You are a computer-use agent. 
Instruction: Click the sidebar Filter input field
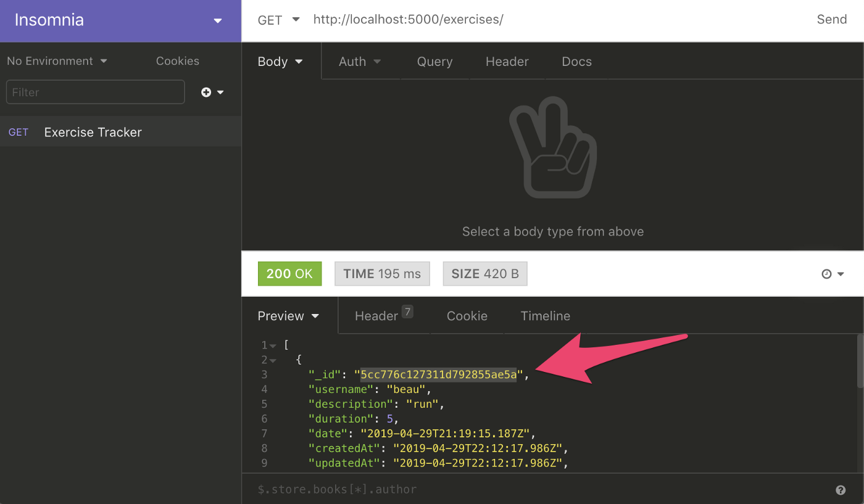click(x=95, y=92)
